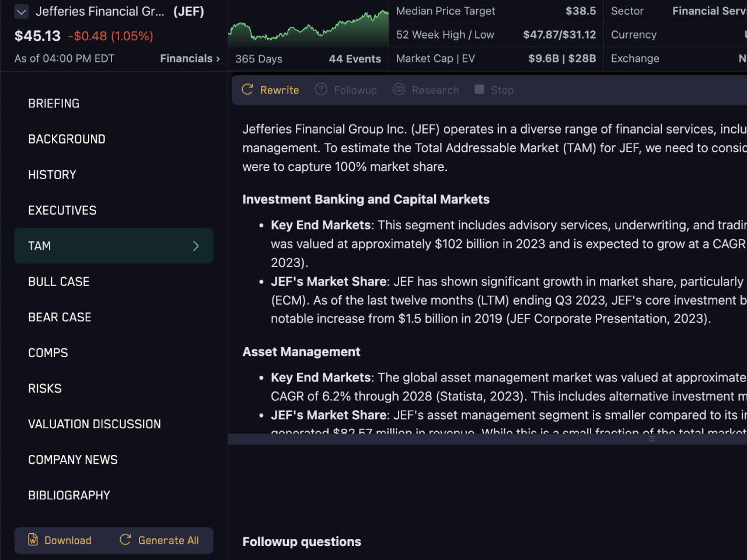Screen dimensions: 747x560
Task: View the COMPANY NEWS section
Action: [x=114, y=459]
